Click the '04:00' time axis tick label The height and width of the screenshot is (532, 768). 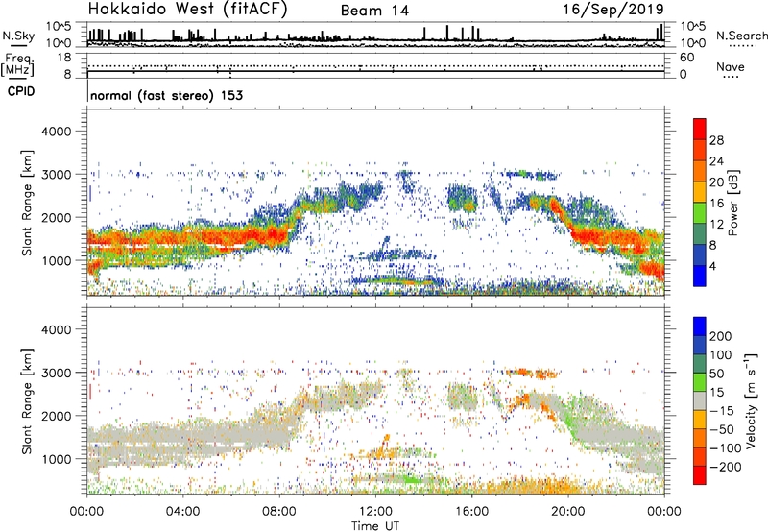click(x=182, y=512)
